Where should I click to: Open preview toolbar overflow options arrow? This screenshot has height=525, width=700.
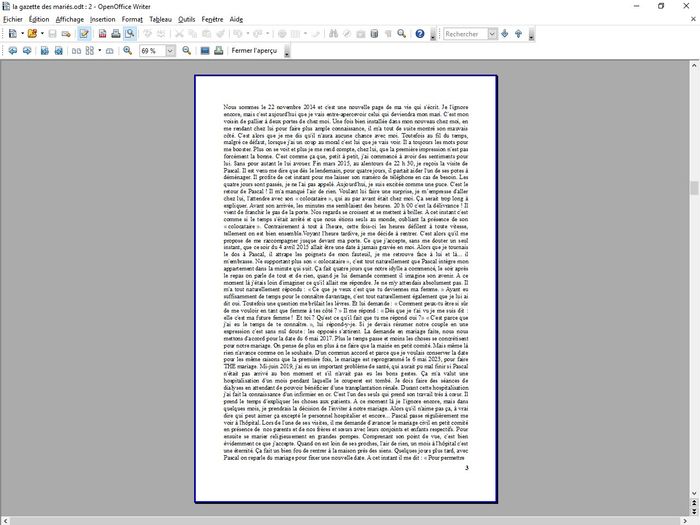click(x=287, y=51)
